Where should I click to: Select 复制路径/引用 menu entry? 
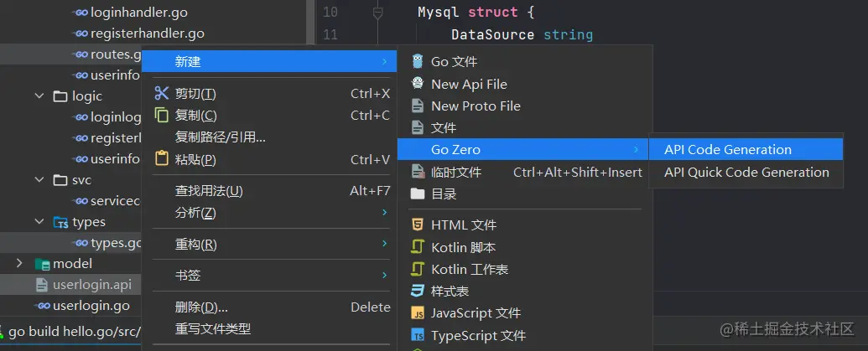pos(221,137)
